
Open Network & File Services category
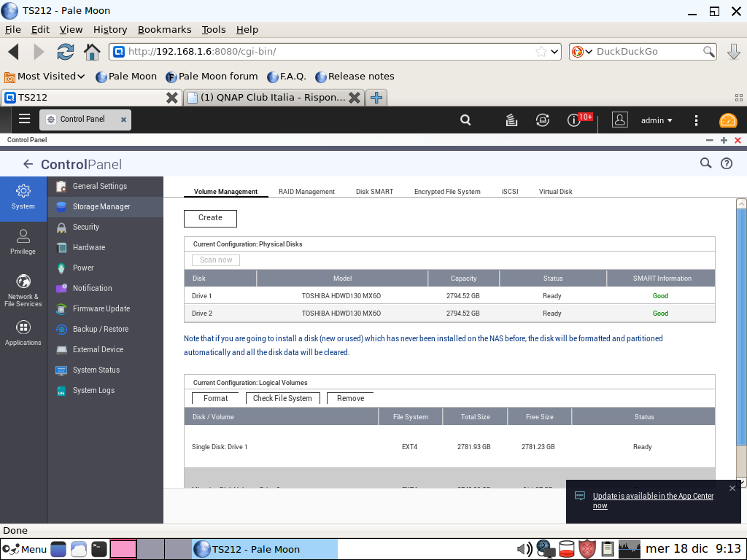coord(23,289)
